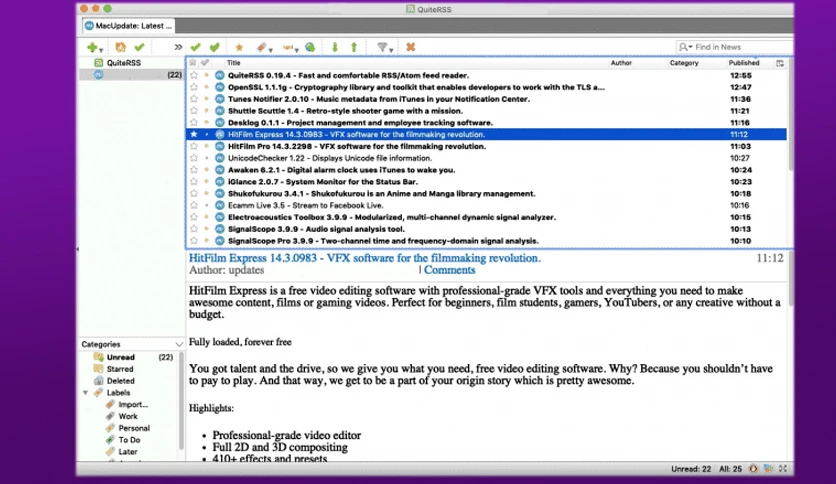Star the QuiteRSS 0.19.4 news item
Screen dimensions: 836x484
click(194, 76)
